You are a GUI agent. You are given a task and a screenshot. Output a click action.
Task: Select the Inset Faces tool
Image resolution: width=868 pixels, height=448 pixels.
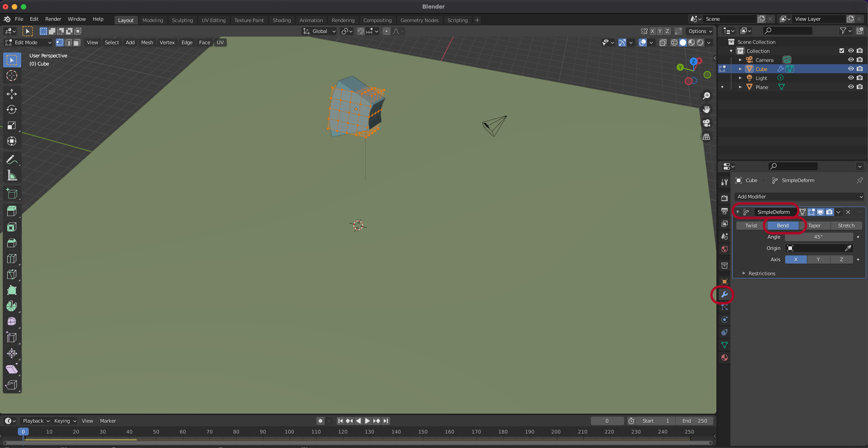click(12, 227)
